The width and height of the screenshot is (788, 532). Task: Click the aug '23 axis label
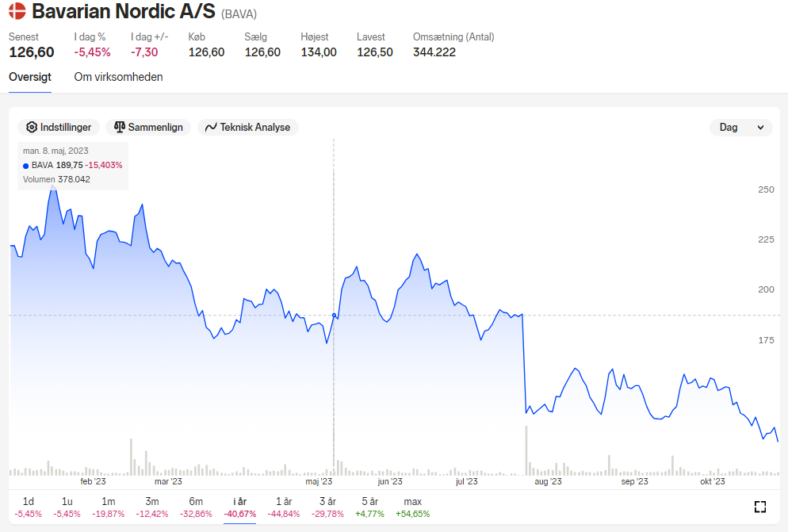point(549,482)
